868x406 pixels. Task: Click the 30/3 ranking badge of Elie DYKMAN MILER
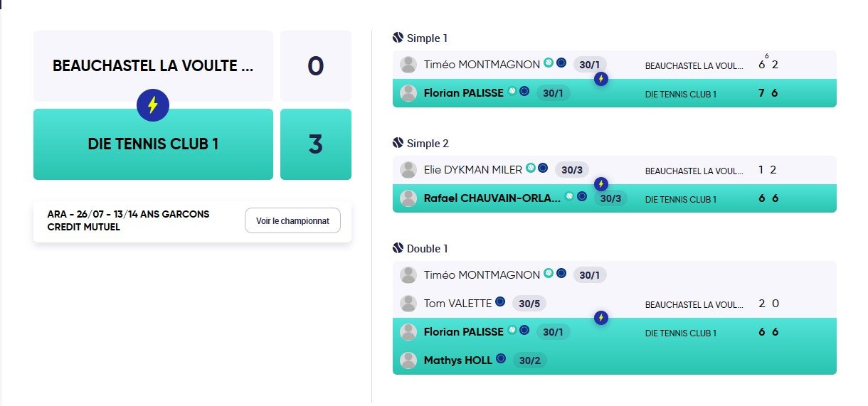click(x=571, y=170)
